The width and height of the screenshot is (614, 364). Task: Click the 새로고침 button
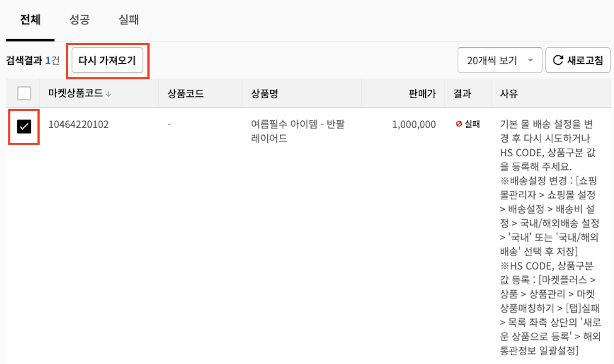coord(578,60)
